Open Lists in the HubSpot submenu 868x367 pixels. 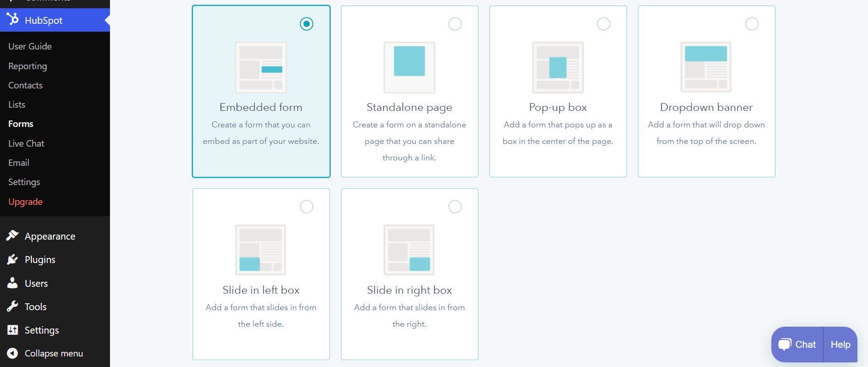click(x=16, y=104)
